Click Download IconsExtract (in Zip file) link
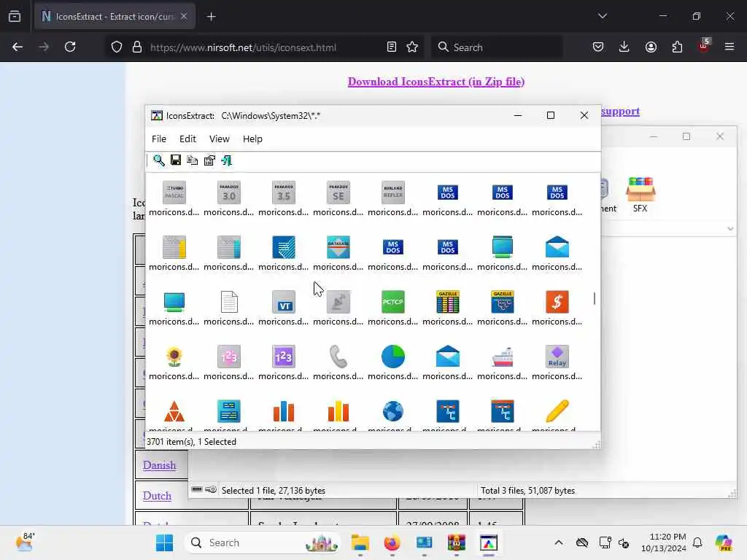Image resolution: width=747 pixels, height=560 pixels. [x=436, y=82]
